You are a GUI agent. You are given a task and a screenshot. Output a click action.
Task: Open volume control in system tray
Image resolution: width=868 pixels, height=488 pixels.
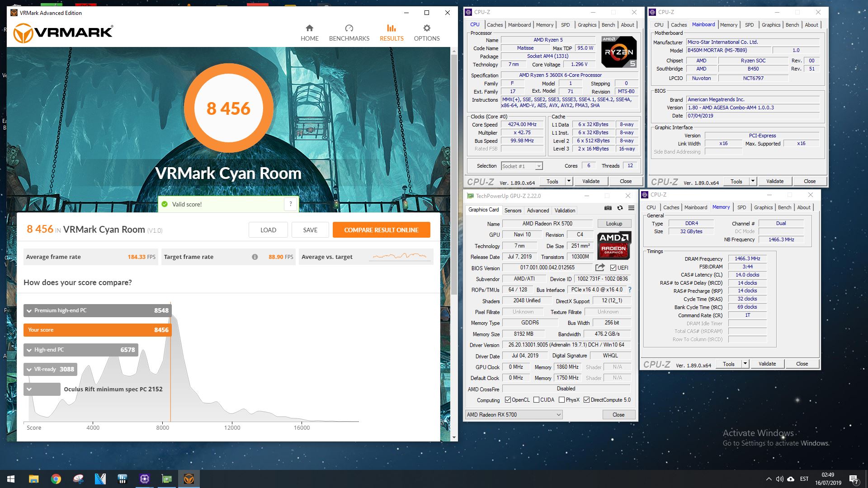(779, 479)
